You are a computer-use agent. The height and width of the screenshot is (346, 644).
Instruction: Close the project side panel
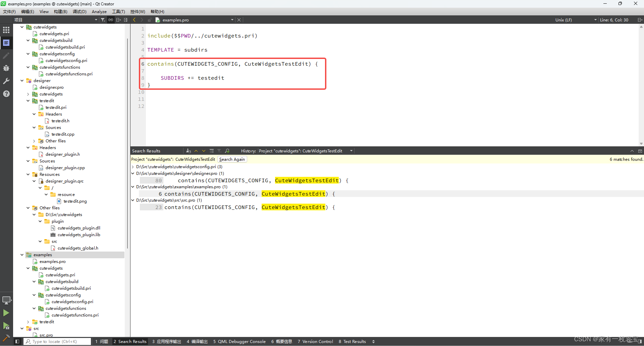(x=126, y=20)
